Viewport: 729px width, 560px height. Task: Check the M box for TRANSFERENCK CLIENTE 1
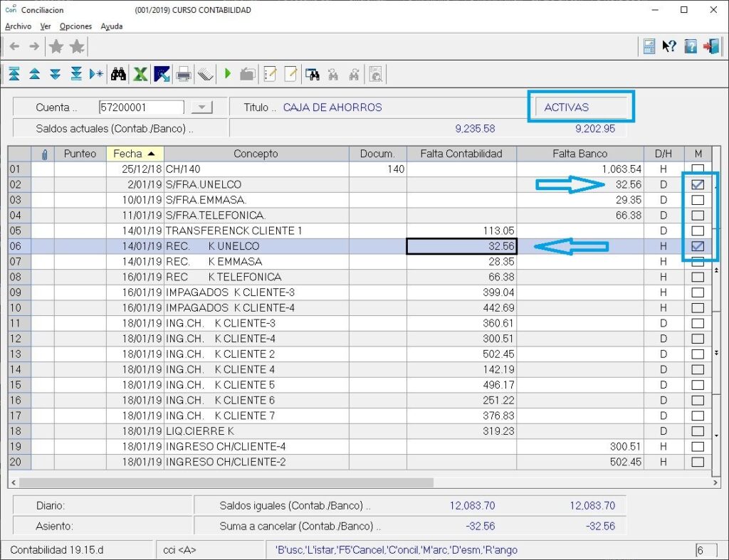click(698, 231)
